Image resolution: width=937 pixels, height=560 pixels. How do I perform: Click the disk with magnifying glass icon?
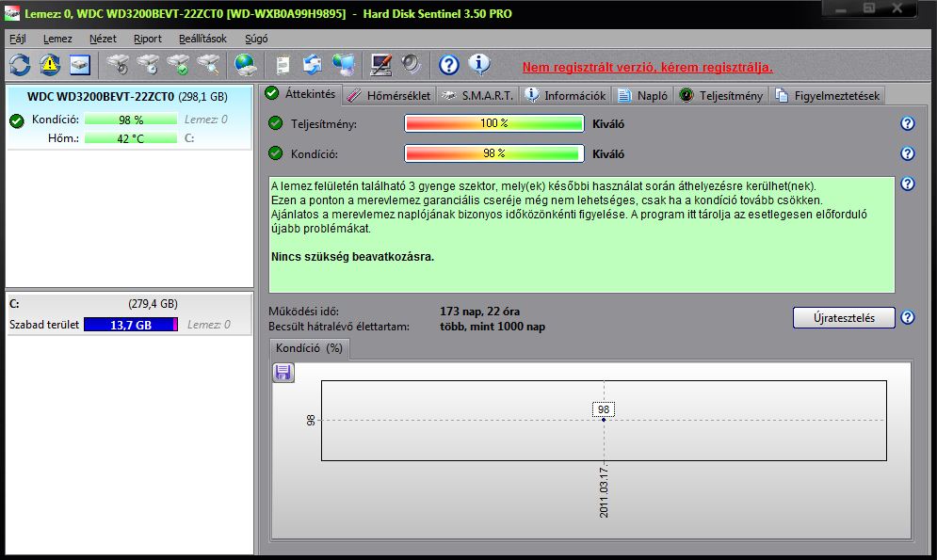208,65
